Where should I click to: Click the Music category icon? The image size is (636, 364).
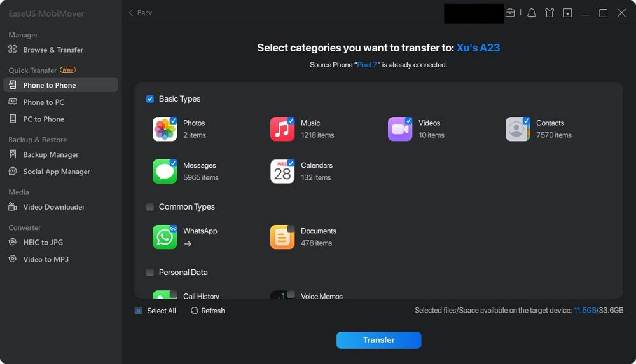pos(282,129)
